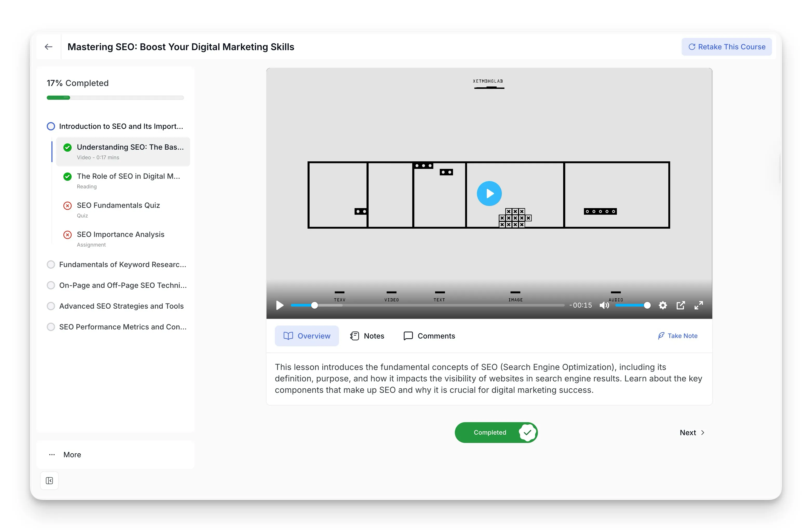Open the video settings gear

(663, 306)
